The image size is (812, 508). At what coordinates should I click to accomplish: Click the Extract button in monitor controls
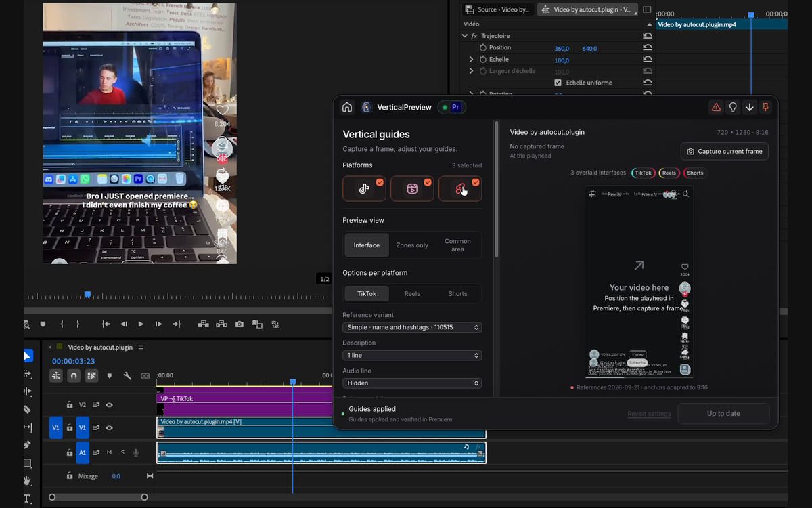tap(221, 324)
